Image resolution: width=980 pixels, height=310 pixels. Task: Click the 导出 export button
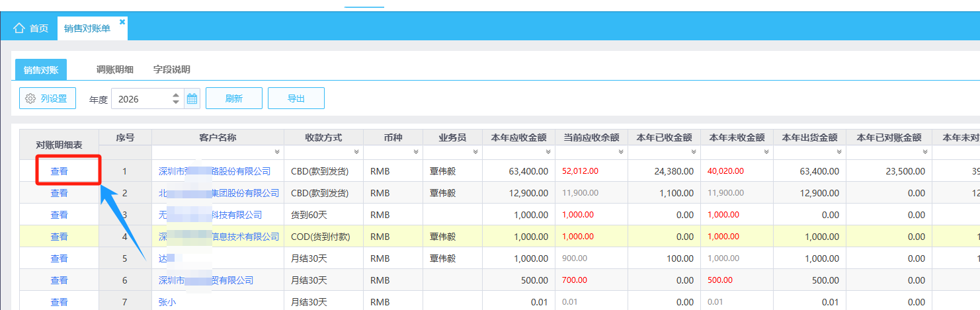(x=296, y=98)
